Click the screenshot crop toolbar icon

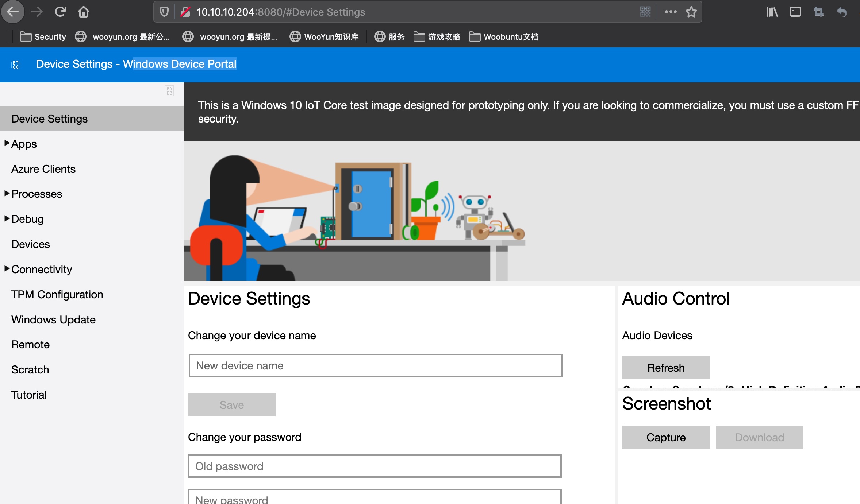[x=818, y=12]
